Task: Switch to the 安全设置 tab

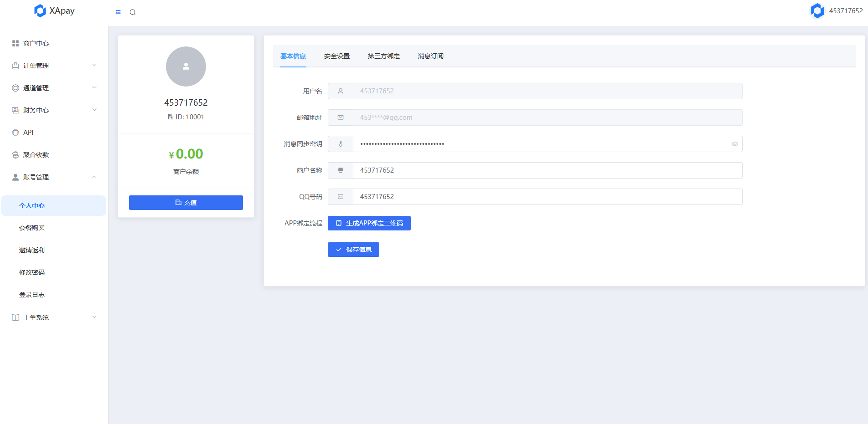Action: point(336,56)
